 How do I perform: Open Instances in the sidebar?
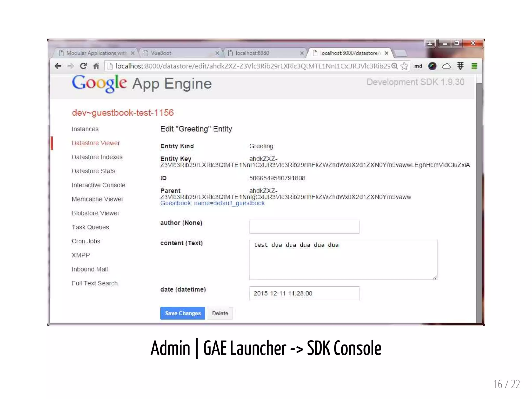click(x=85, y=129)
